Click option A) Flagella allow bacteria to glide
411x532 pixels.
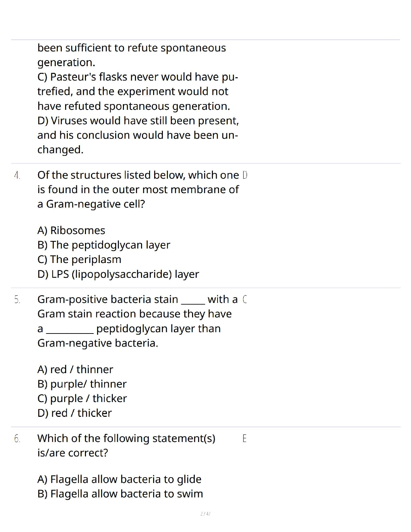pyautogui.click(x=119, y=479)
